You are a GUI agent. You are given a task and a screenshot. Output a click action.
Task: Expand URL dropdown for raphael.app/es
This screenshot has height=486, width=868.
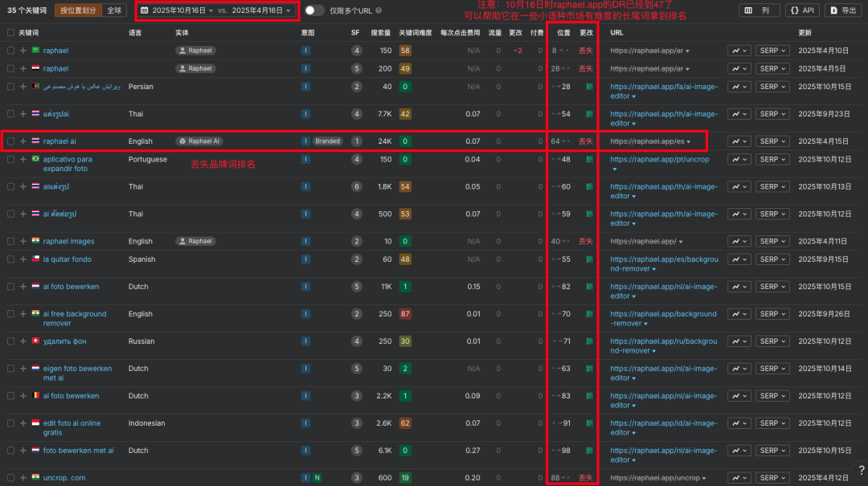(688, 141)
